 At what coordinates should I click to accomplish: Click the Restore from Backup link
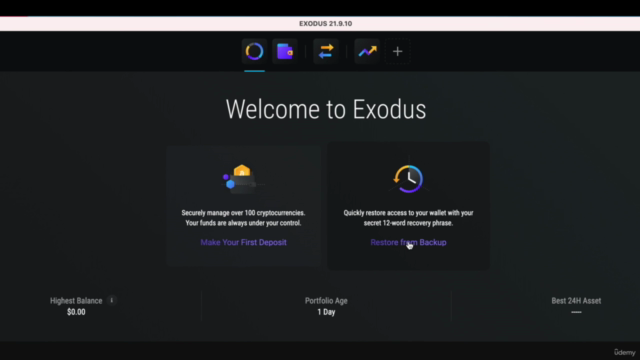408,242
